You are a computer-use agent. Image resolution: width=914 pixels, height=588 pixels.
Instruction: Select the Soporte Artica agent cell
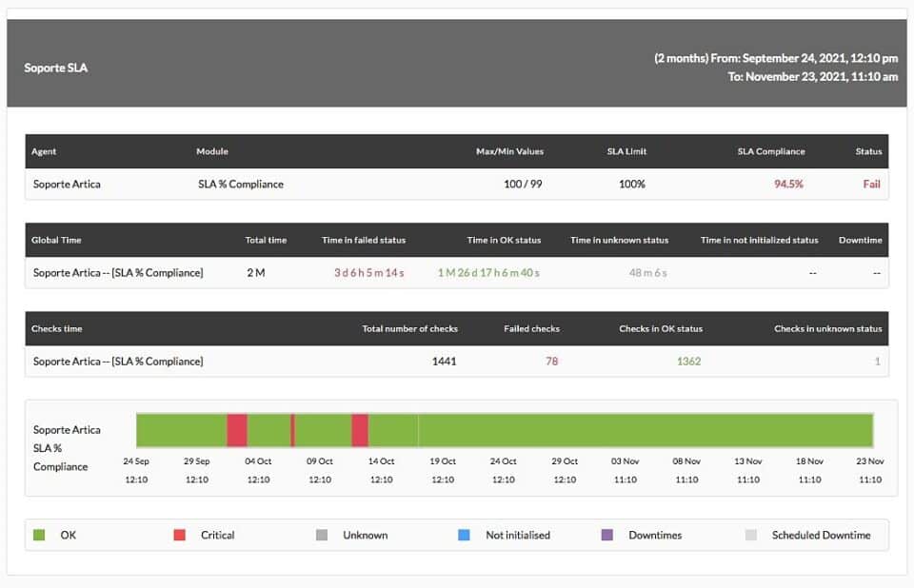[x=67, y=185]
